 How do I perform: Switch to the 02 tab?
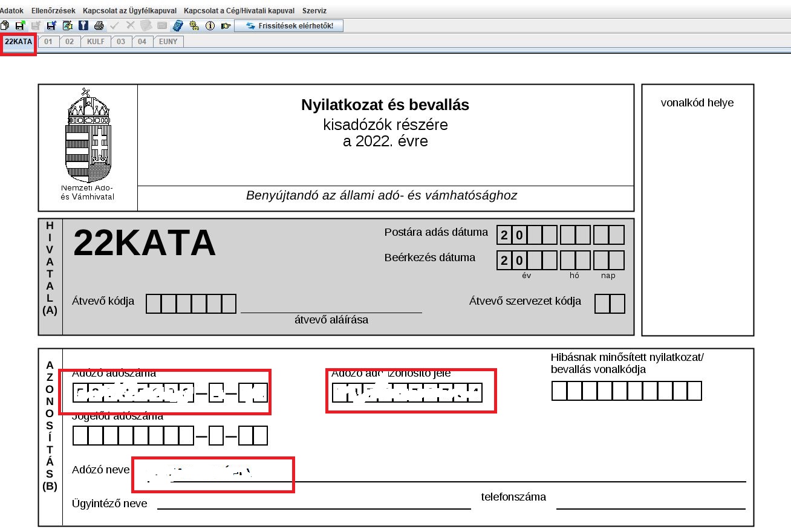point(70,42)
